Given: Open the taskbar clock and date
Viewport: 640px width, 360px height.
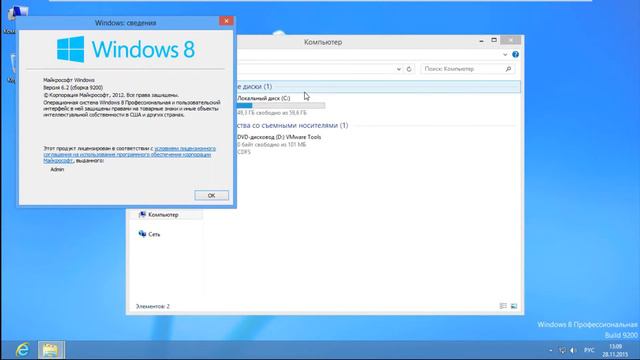Looking at the screenshot, I should [x=615, y=350].
